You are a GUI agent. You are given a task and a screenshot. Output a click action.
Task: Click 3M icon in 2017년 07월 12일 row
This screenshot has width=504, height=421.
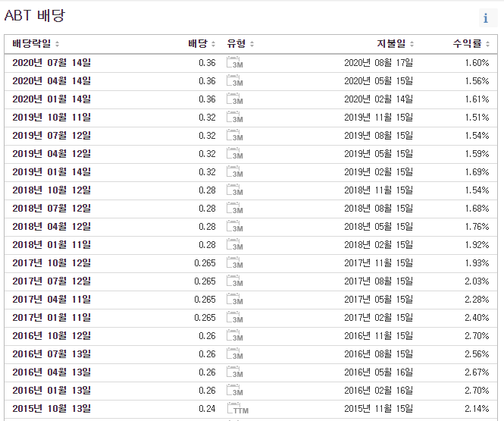pos(235,281)
